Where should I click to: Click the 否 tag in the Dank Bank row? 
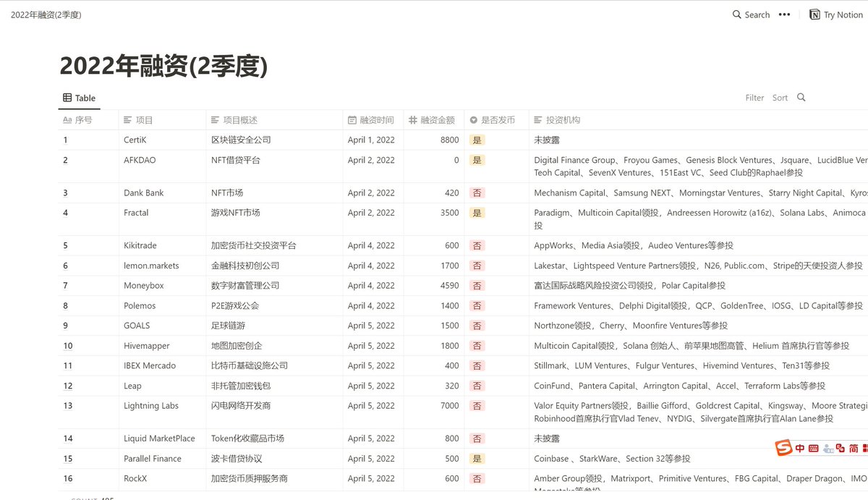[x=477, y=192]
